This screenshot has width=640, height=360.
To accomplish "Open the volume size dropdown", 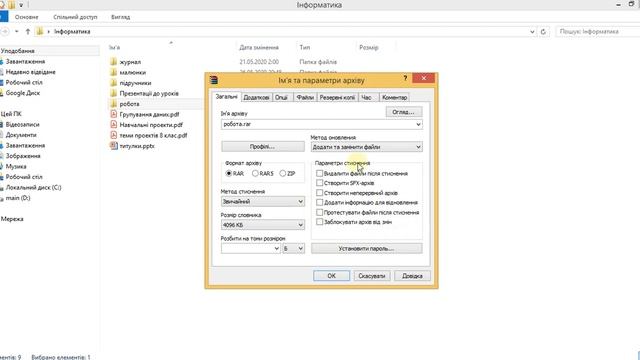I will coord(276,249).
